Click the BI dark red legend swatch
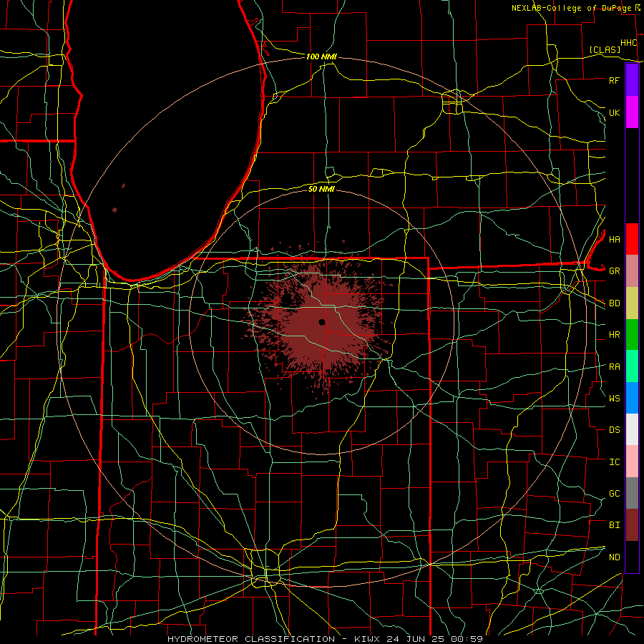Screen dimensions: 644x644 632,525
